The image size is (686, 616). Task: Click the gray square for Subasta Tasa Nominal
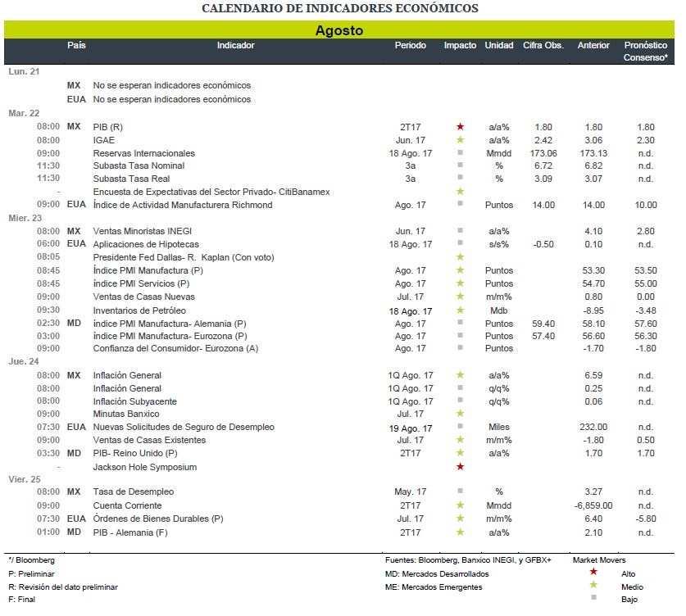point(460,165)
